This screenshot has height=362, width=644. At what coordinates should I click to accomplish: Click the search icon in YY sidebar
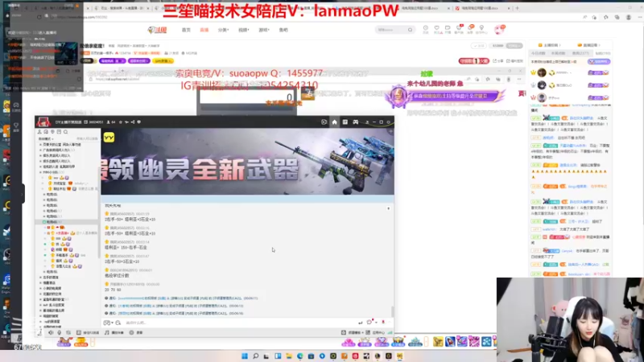click(66, 132)
